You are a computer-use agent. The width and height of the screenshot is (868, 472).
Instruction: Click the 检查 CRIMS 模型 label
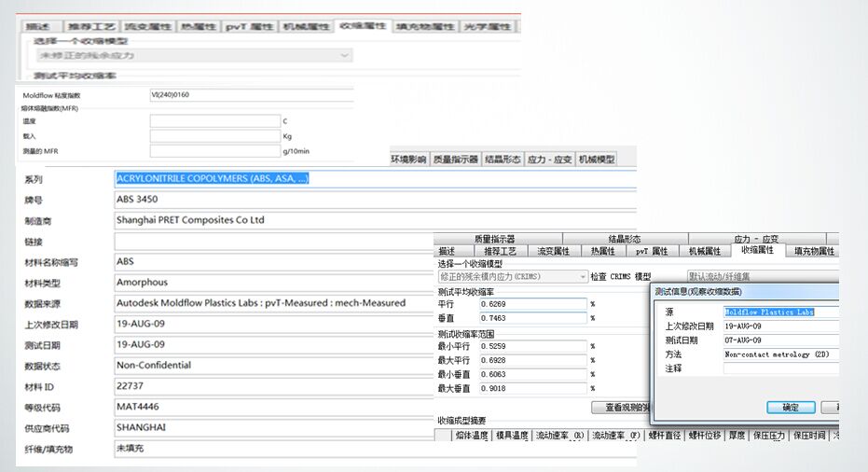pos(620,276)
